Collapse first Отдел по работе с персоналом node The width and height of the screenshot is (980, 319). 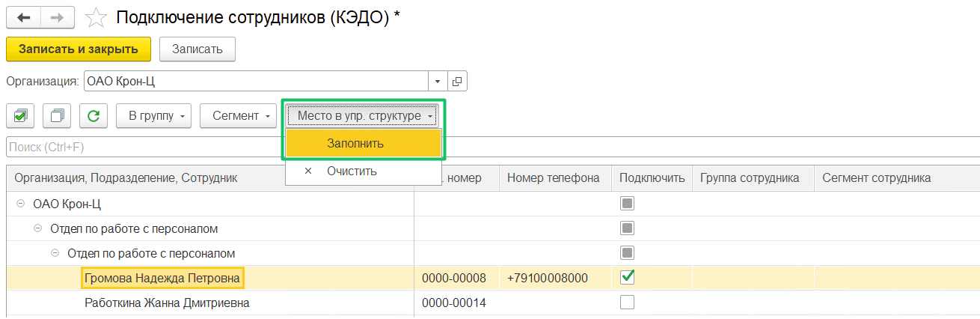click(37, 228)
